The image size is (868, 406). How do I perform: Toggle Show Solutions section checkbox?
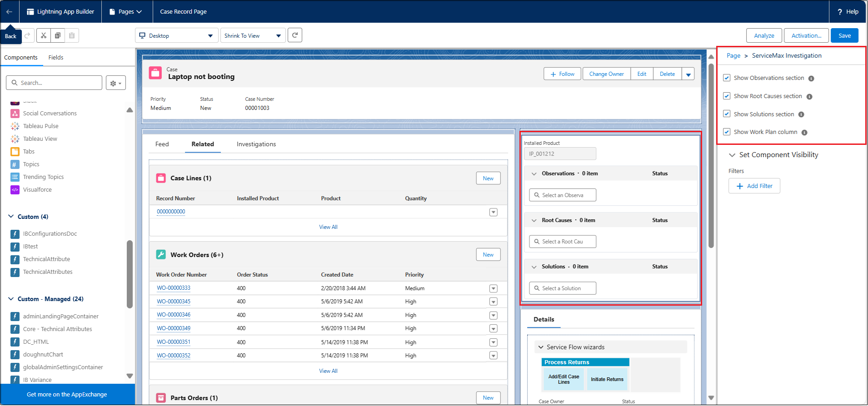pos(727,114)
